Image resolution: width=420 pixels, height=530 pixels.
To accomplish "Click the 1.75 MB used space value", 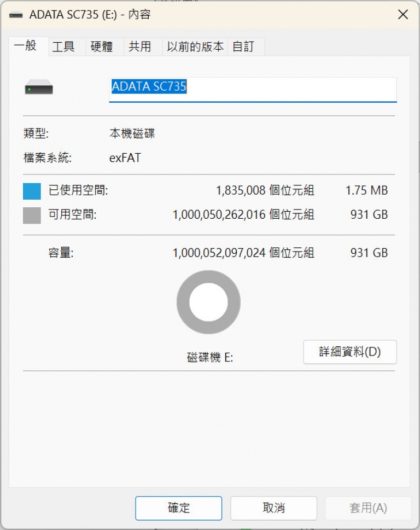I will click(366, 191).
